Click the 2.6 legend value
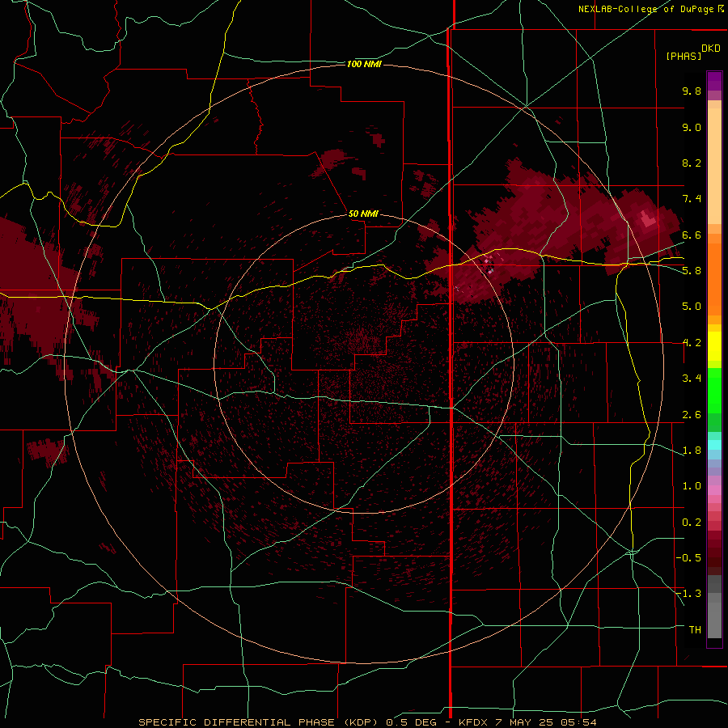This screenshot has width=728, height=728. [692, 415]
